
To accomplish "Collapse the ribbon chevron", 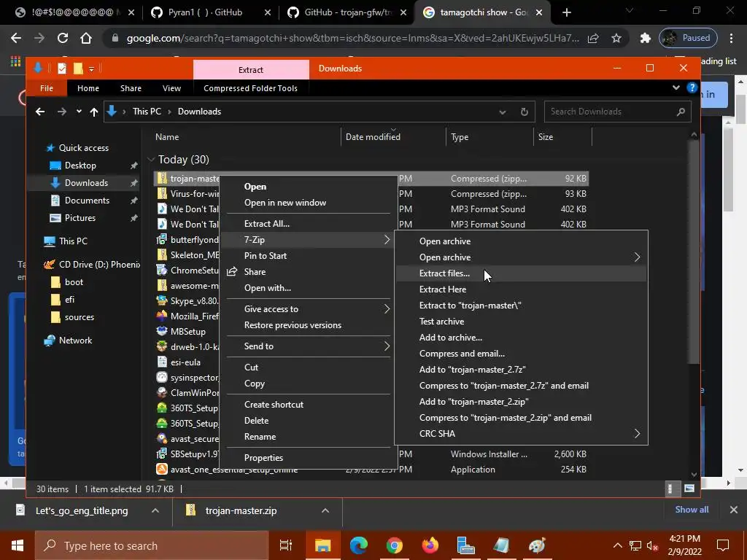I will point(676,87).
